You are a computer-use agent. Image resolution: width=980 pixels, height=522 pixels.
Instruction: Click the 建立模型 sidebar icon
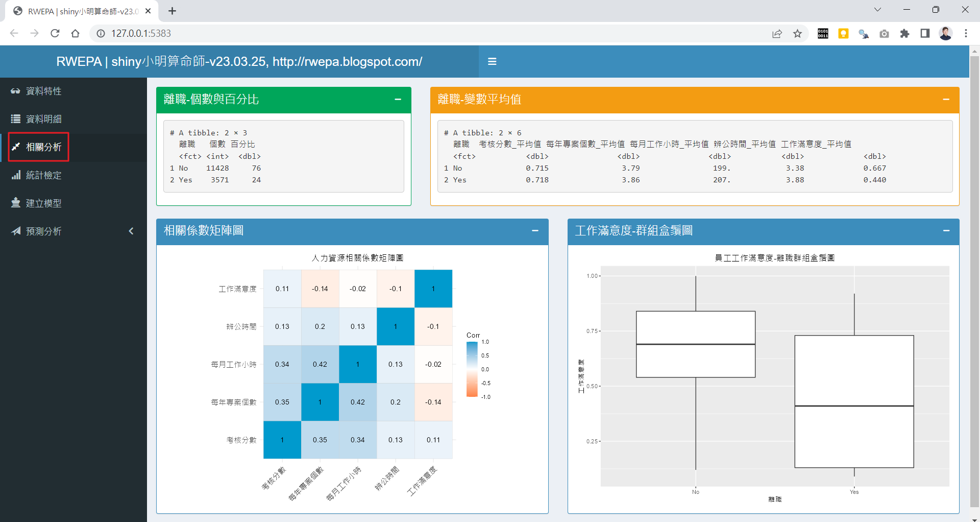coord(16,203)
